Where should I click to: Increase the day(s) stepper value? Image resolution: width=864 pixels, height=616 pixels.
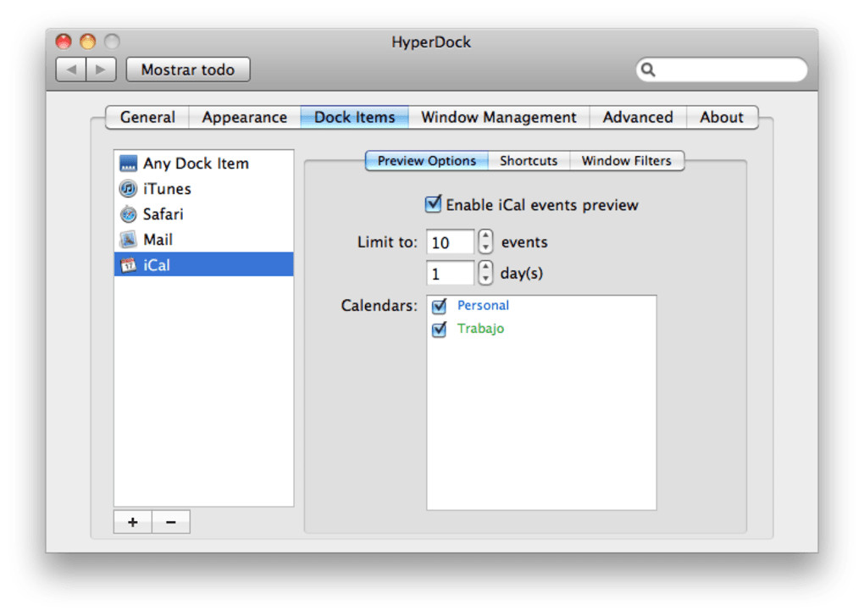(485, 267)
